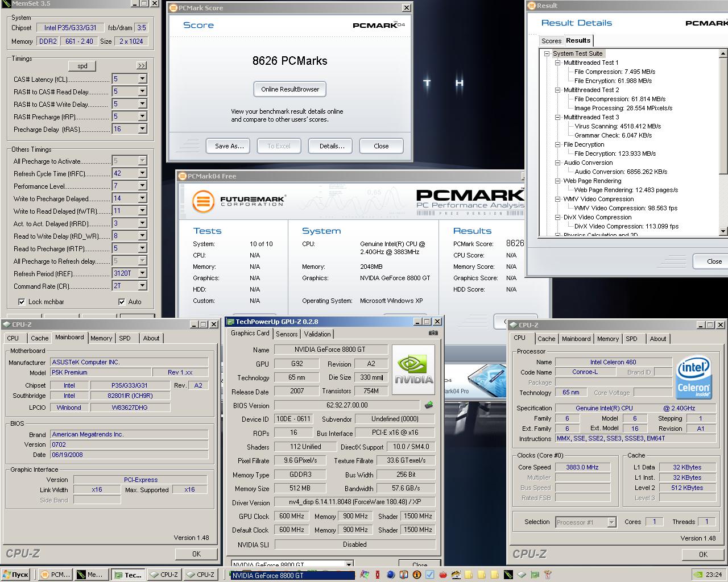The width and height of the screenshot is (728, 582).
Task: Click the >> button in MemSet Timings
Action: (142, 66)
